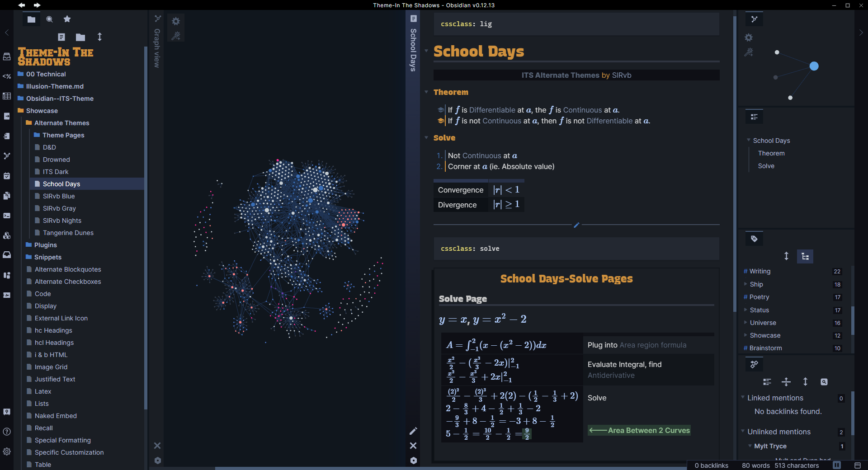Screen dimensions: 868x470
Task: Toggle edit/preview mode pencil icon
Action: (413, 431)
